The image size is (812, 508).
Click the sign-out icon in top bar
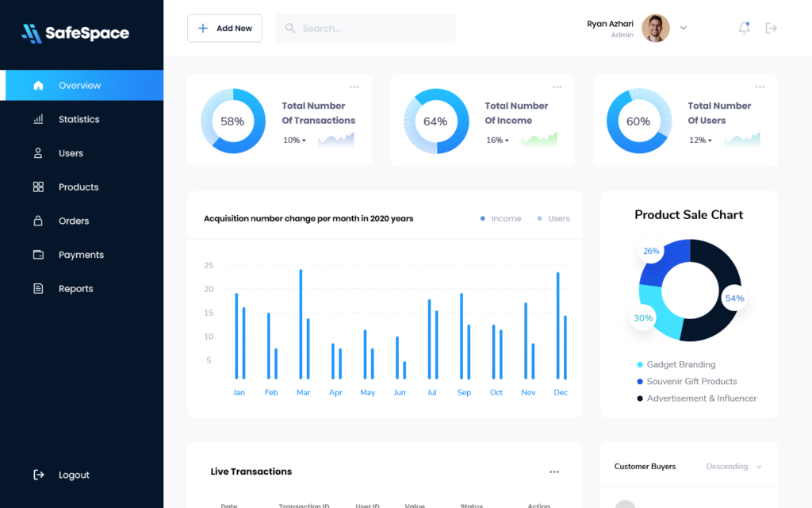771,28
